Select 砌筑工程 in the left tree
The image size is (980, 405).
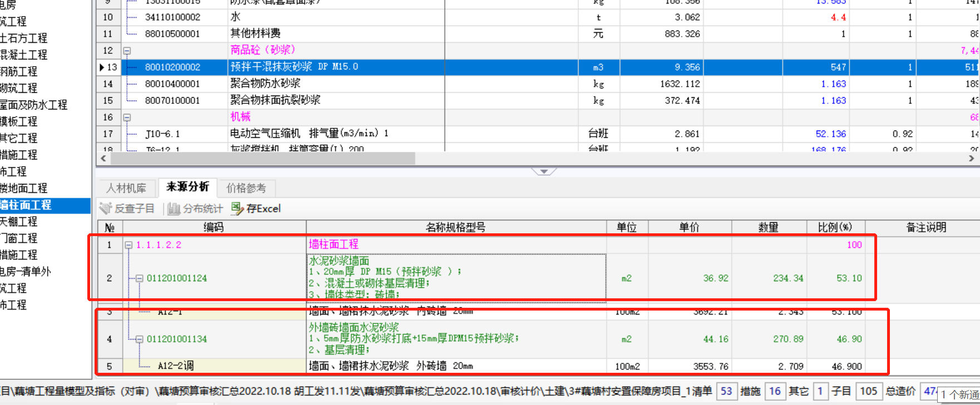coord(19,88)
